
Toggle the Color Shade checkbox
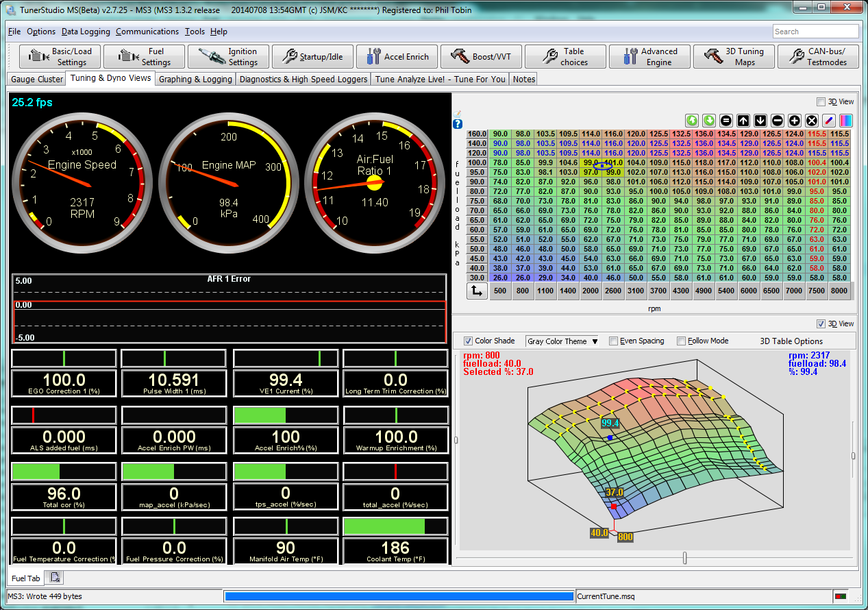pyautogui.click(x=468, y=341)
